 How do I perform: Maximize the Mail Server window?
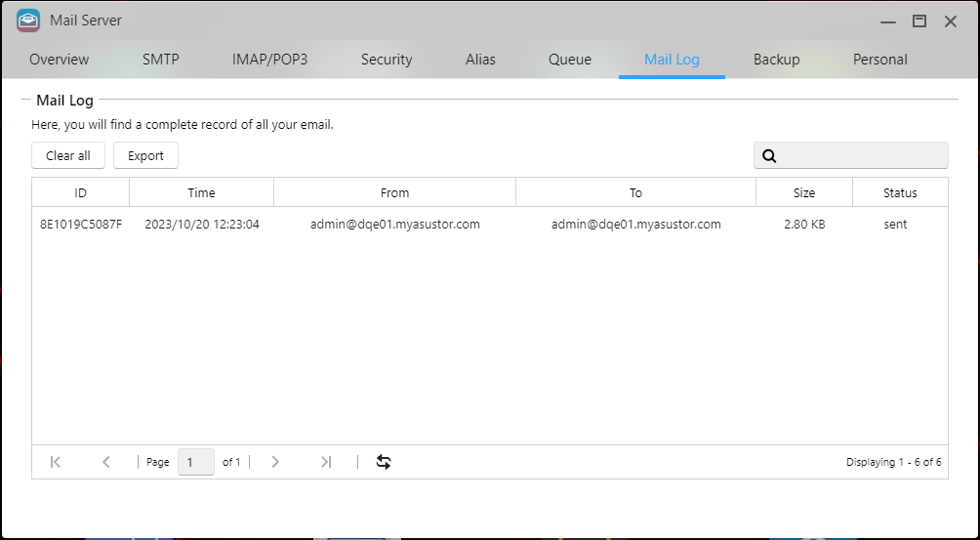[x=919, y=21]
